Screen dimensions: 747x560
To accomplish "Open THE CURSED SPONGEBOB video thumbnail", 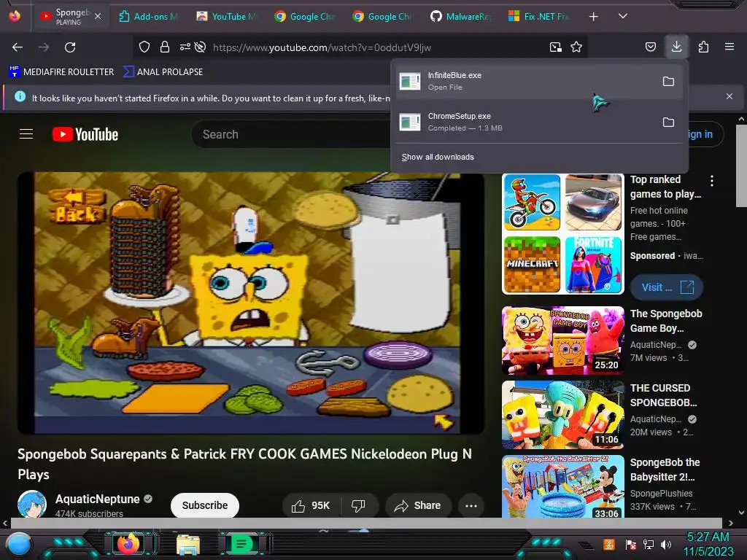I will tap(562, 415).
